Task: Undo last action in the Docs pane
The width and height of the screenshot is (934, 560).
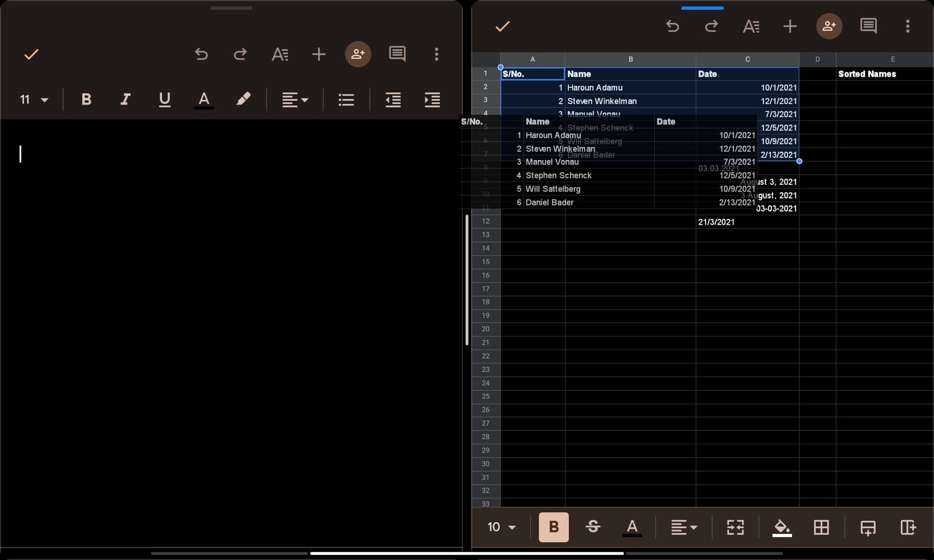Action: click(201, 54)
